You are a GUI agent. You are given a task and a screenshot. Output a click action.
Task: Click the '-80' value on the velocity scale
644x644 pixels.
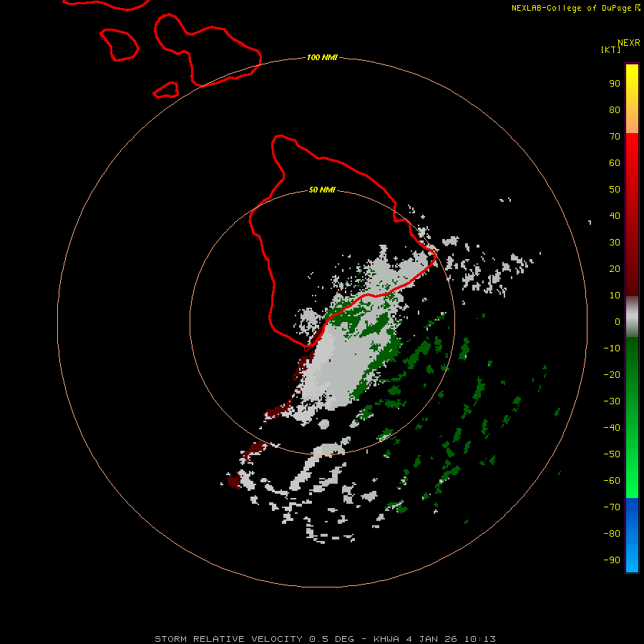(x=612, y=534)
